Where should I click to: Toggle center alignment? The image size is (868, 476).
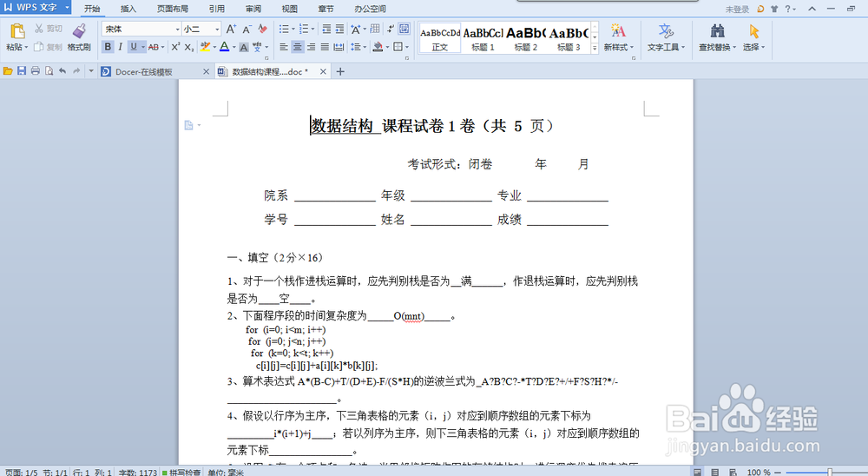pyautogui.click(x=297, y=47)
